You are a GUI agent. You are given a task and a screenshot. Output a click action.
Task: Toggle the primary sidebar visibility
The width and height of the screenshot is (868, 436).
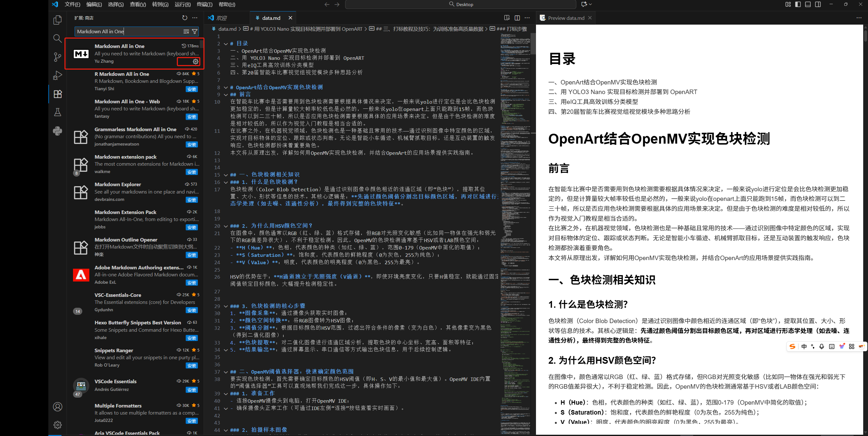coord(798,4)
